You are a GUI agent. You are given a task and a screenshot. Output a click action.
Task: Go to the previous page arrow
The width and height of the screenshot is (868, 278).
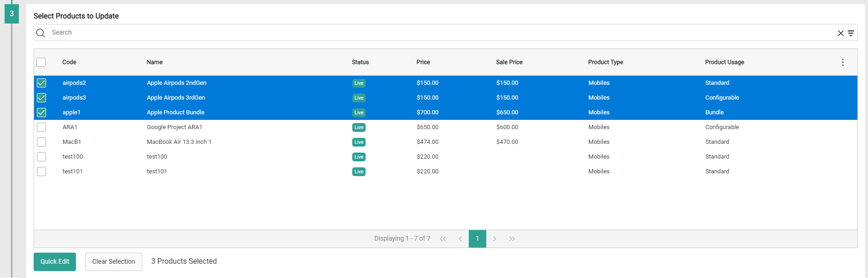(460, 239)
